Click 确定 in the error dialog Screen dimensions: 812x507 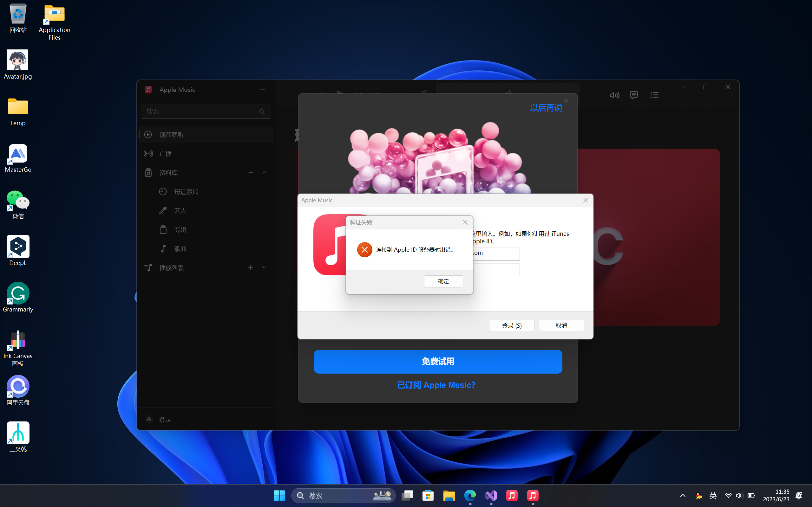(443, 281)
